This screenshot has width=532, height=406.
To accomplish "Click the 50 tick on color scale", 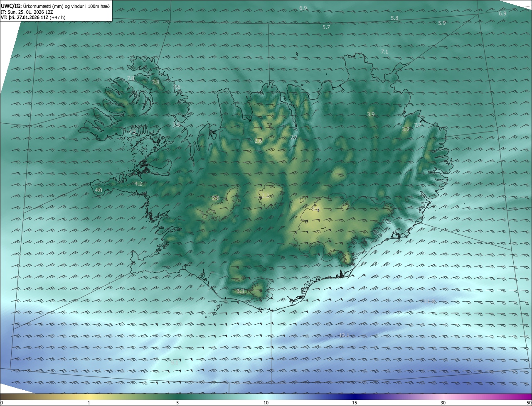I will click(528, 403).
